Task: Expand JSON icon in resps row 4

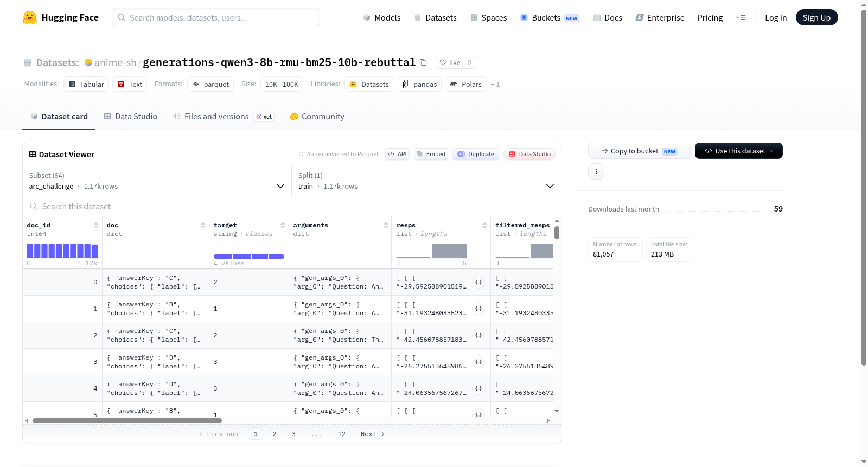Action: 478,388
